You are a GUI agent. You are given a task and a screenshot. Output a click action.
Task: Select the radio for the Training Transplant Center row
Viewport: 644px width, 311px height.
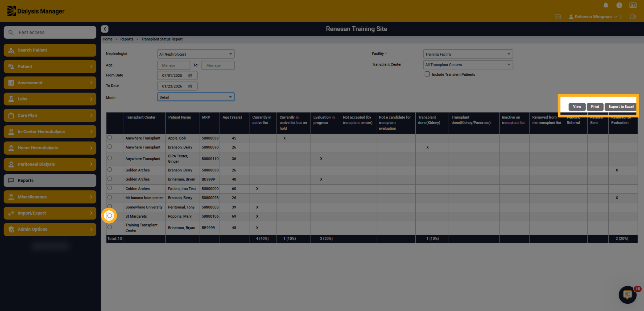(109, 227)
